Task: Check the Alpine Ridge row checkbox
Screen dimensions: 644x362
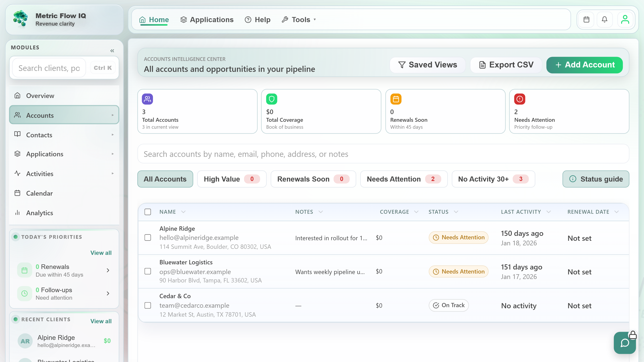Action: point(148,238)
